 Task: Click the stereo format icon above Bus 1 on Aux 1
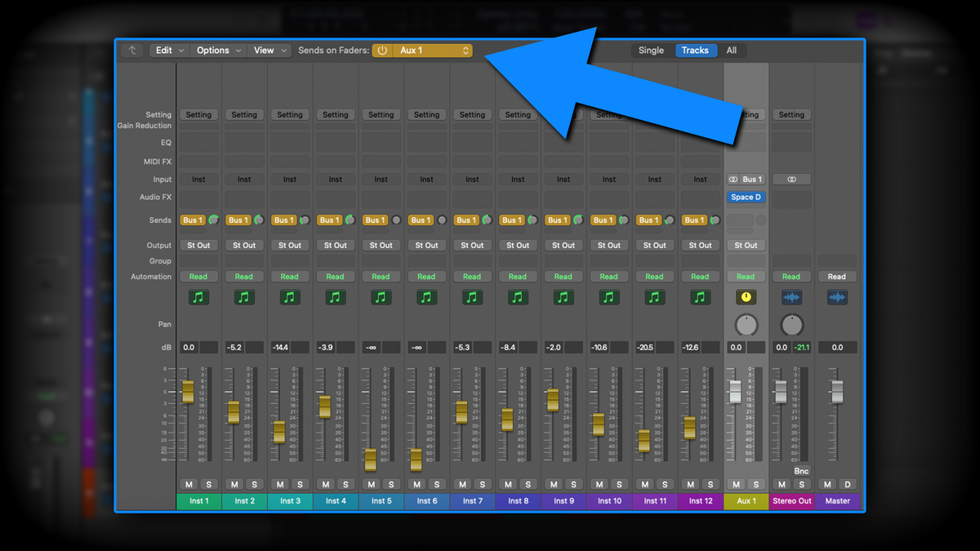coord(733,179)
